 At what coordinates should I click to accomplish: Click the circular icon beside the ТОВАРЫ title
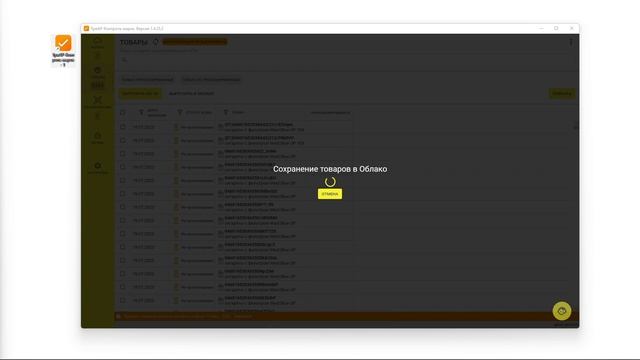pos(156,42)
